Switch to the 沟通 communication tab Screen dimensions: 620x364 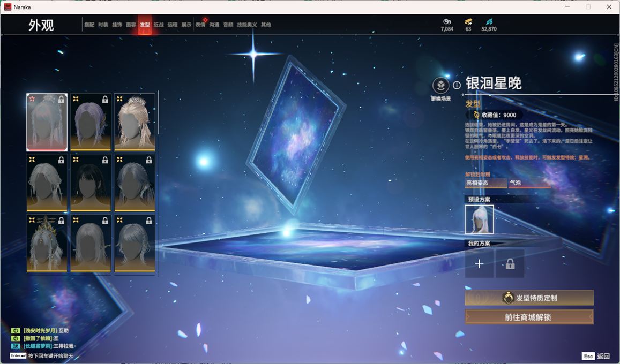(214, 25)
